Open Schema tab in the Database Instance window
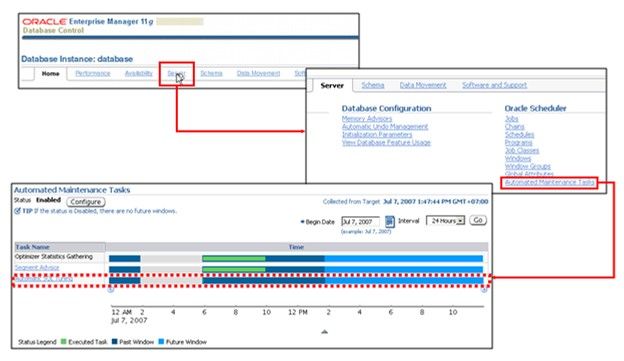 pos(211,74)
